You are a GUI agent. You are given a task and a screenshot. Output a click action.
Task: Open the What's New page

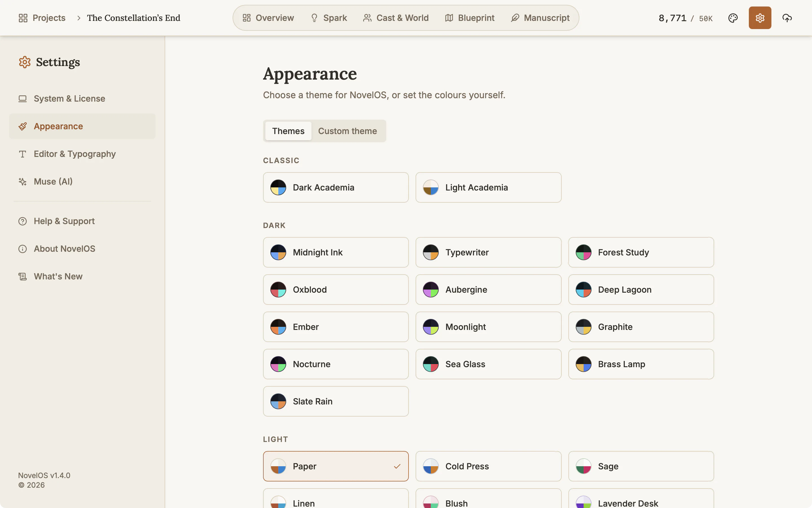click(82, 277)
